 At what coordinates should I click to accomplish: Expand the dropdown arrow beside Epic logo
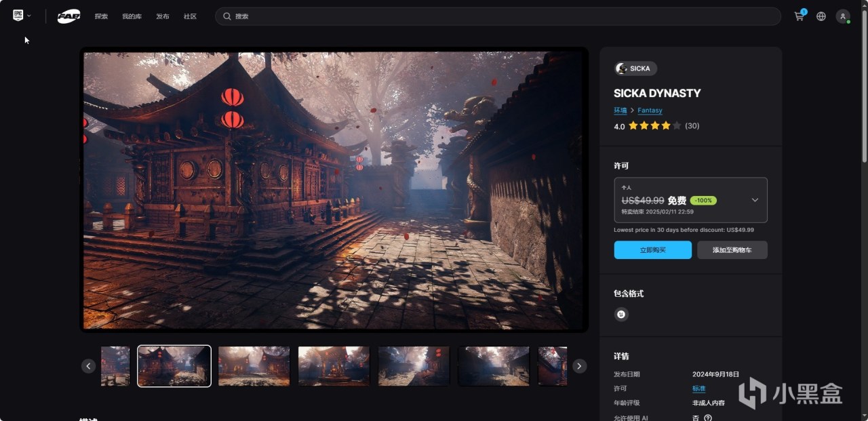[x=29, y=16]
